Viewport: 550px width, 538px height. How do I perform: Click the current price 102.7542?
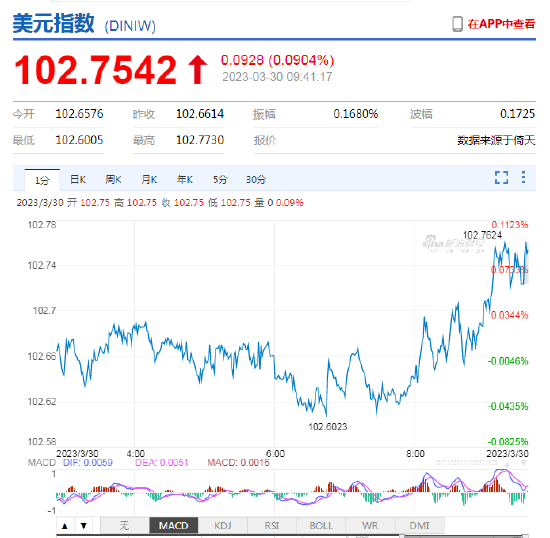(x=95, y=70)
